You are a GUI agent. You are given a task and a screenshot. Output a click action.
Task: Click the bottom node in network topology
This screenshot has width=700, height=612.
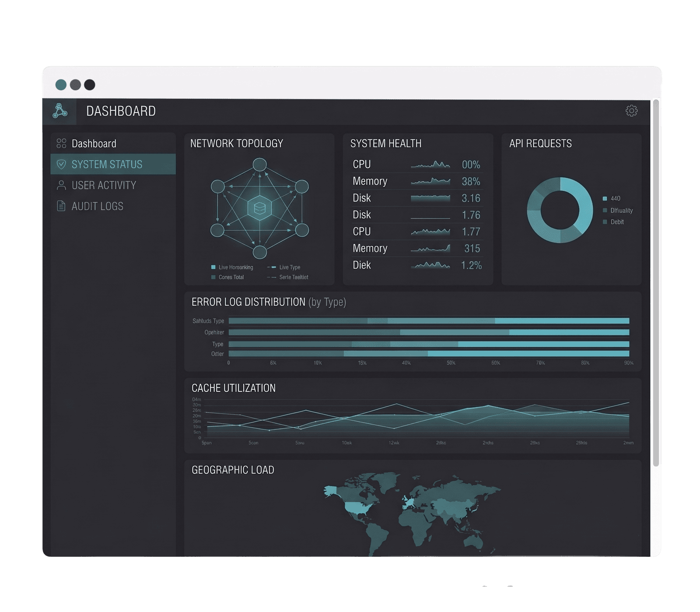click(260, 252)
